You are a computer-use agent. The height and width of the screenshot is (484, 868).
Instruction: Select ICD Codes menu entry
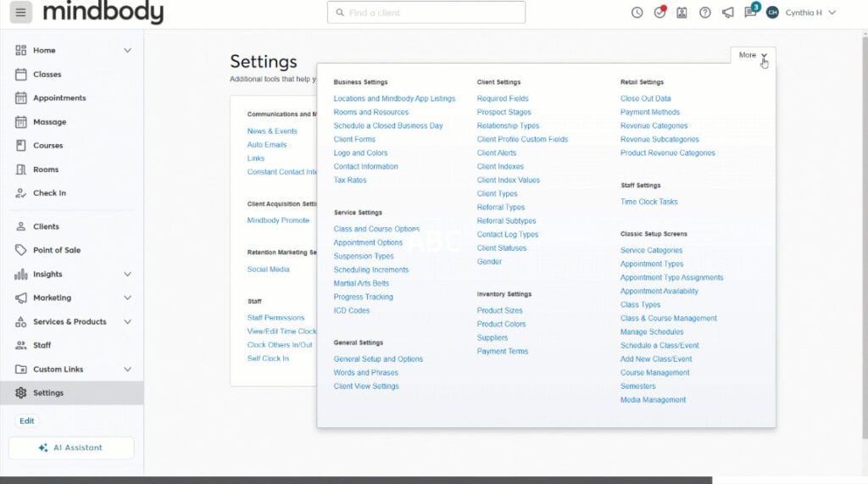pos(352,311)
